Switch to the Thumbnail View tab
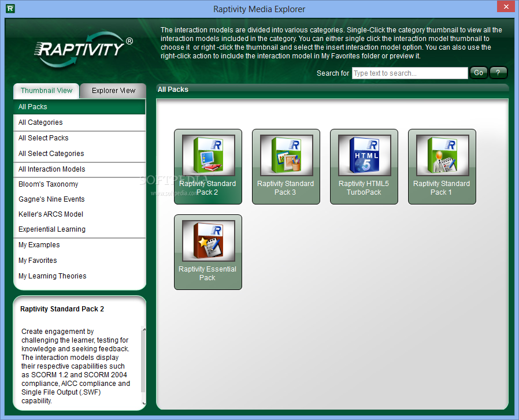 point(46,91)
